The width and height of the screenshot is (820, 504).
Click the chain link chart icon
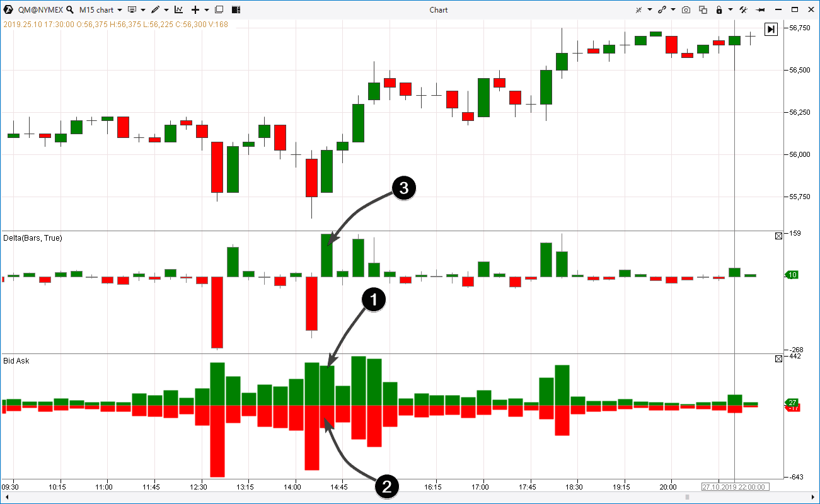662,9
